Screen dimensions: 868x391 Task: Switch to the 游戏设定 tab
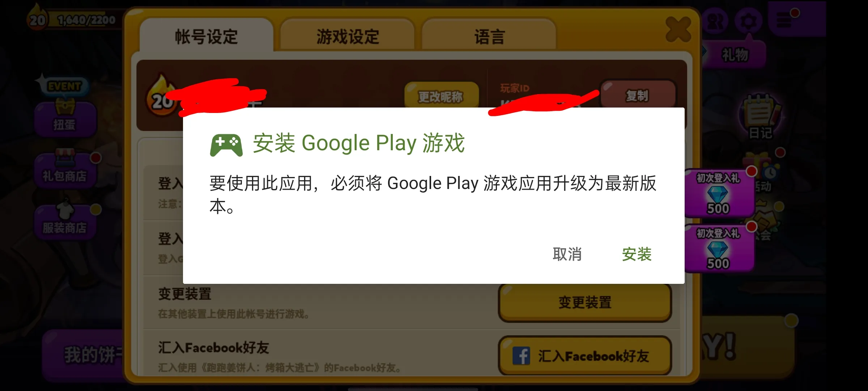click(x=348, y=36)
